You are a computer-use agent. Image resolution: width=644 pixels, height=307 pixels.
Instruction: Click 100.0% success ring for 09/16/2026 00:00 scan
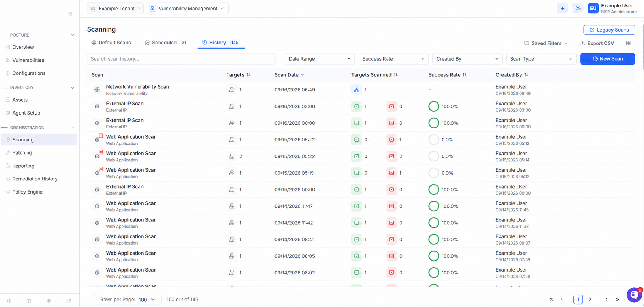point(434,123)
